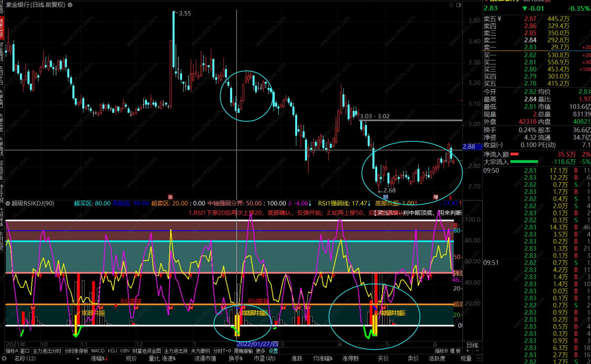Zoom in chart with plus button
This screenshot has height=364, width=591.
[x=468, y=351]
